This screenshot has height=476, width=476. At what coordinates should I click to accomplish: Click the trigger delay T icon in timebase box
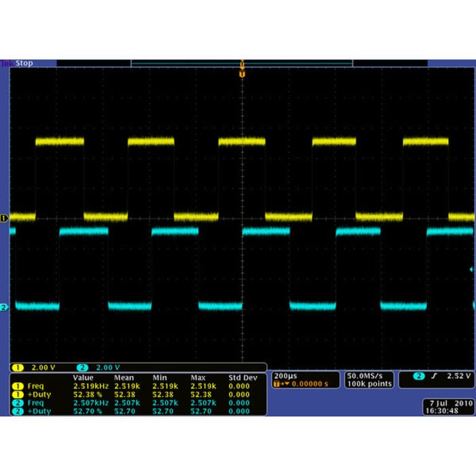tap(276, 384)
